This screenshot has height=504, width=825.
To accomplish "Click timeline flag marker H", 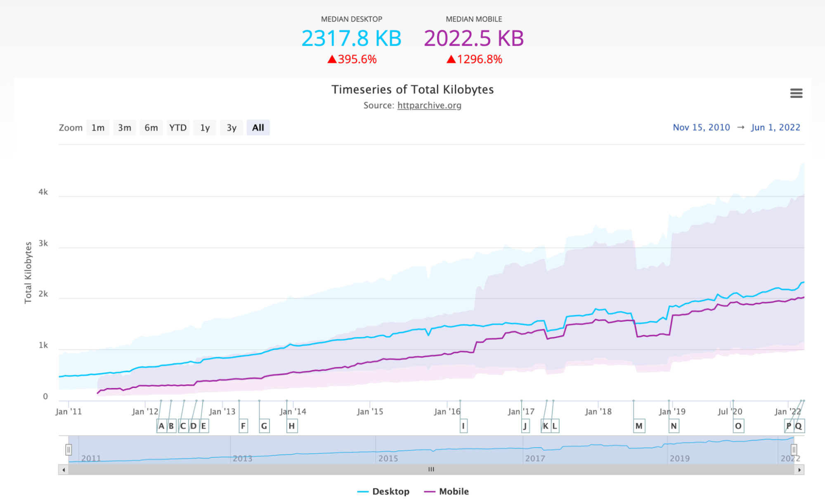I will 292,426.
